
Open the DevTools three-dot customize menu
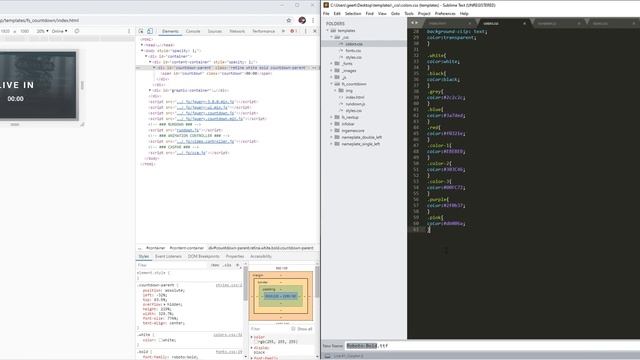(x=305, y=31)
